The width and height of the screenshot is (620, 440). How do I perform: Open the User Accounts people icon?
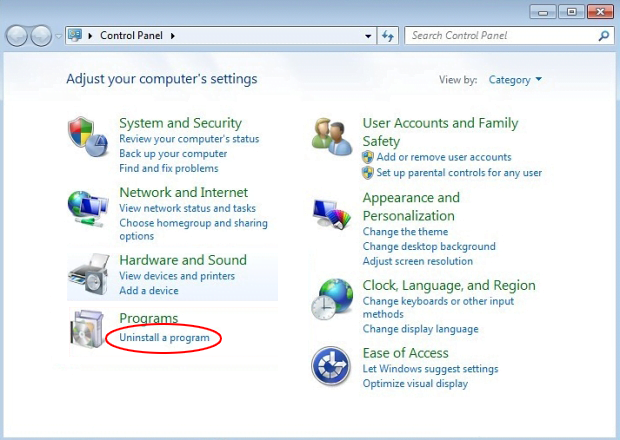[332, 136]
